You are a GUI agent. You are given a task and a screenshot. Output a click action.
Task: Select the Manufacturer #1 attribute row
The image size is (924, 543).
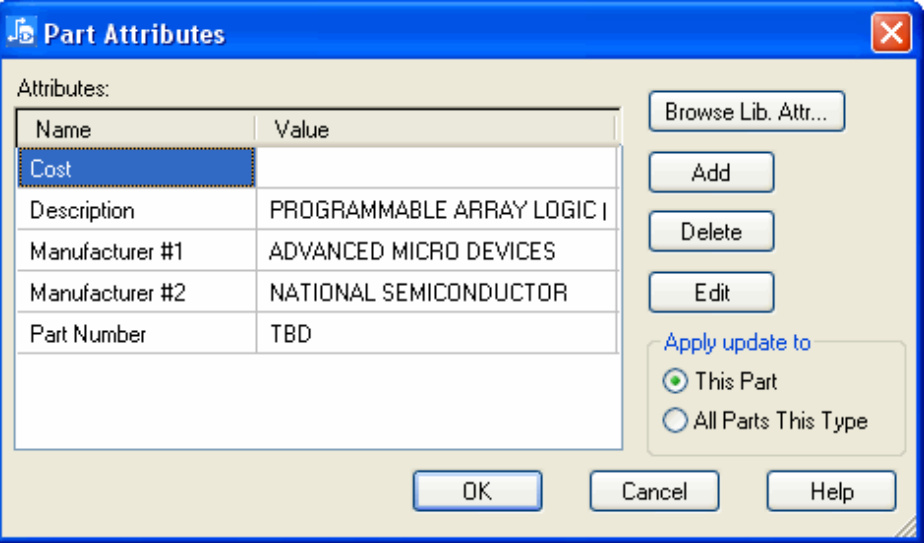[136, 252]
